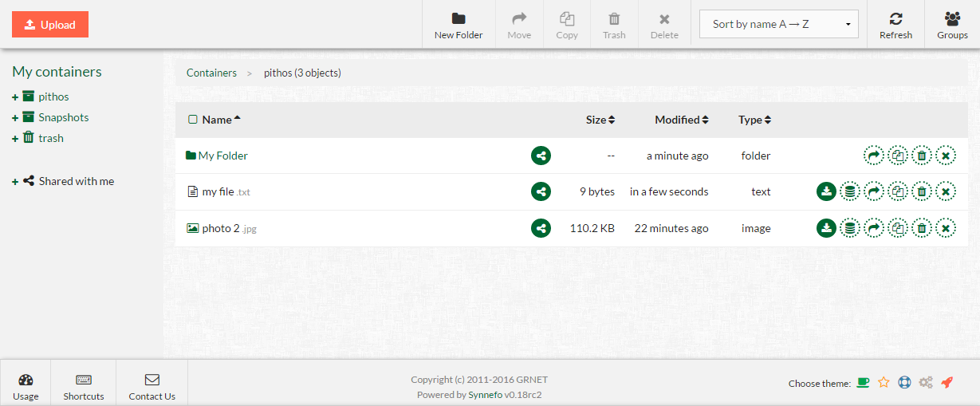Share the My Folder item

pyautogui.click(x=541, y=156)
